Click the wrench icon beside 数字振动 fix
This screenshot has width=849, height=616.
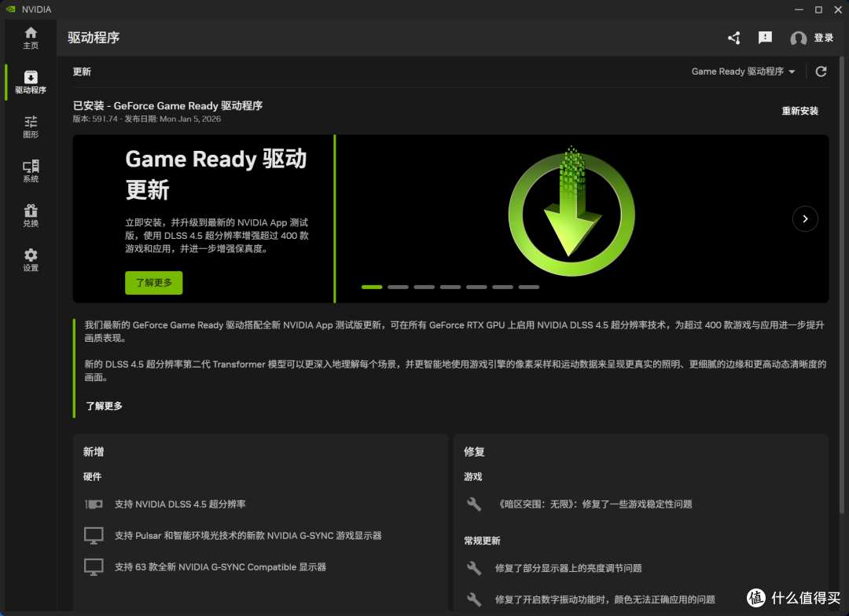coord(474,599)
